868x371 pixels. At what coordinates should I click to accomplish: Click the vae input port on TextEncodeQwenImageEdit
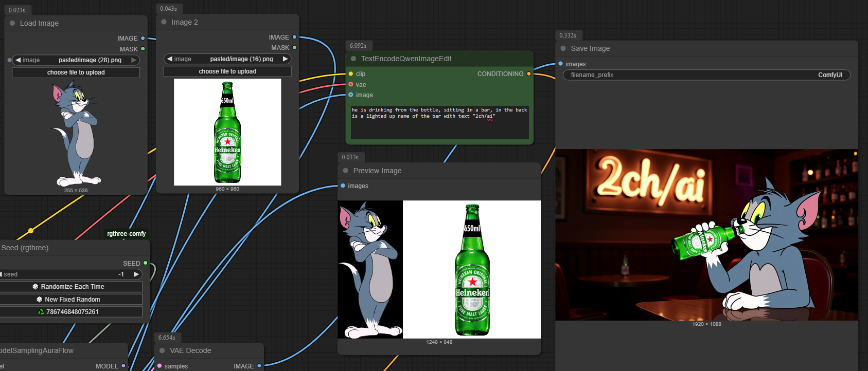[351, 84]
